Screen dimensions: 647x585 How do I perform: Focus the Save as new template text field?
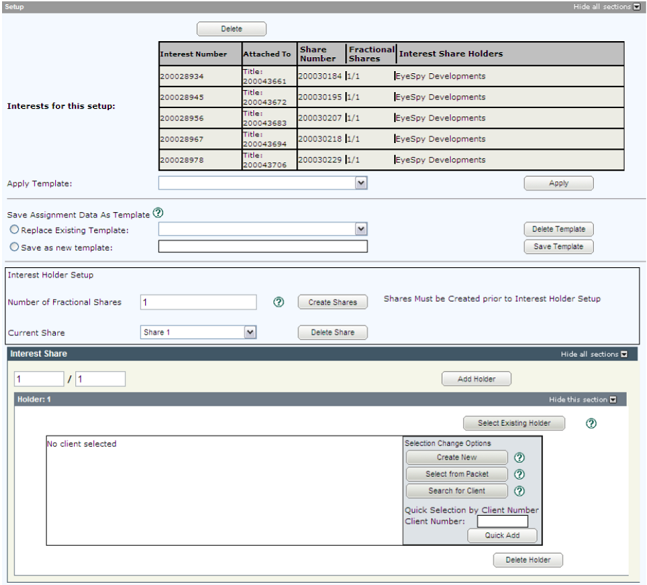click(263, 247)
